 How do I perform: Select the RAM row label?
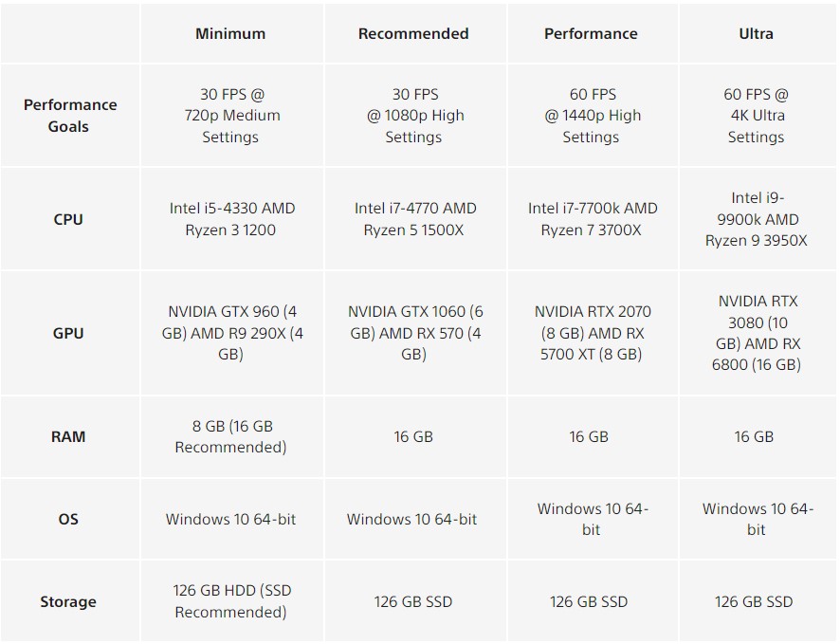coord(68,436)
